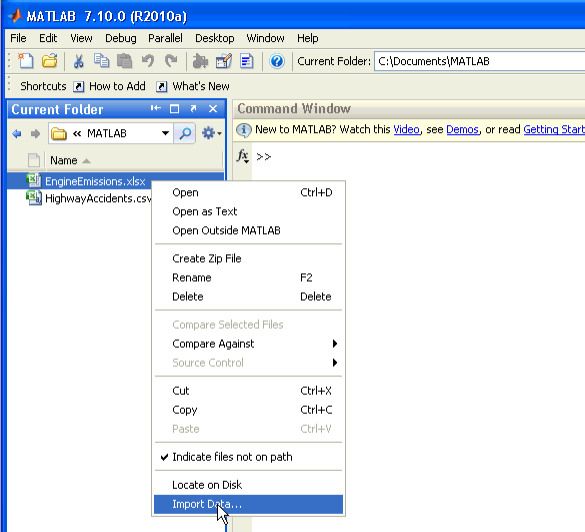
Task: Choose Open from the context menu
Action: pos(248,193)
